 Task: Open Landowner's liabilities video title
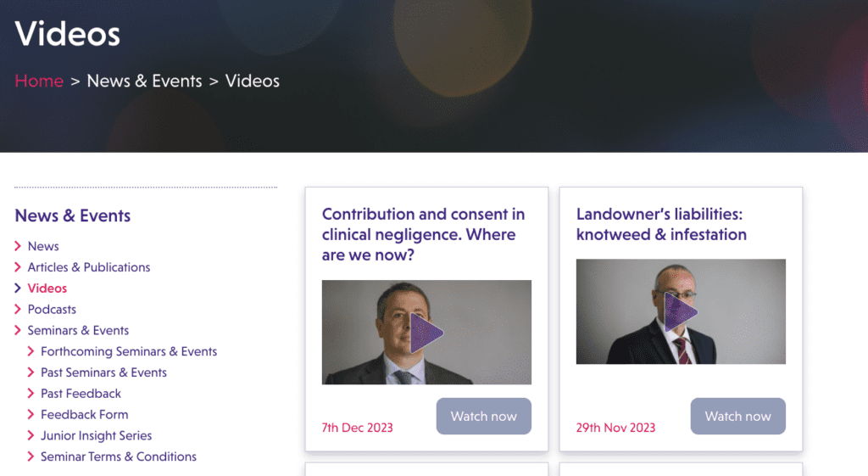(x=661, y=224)
